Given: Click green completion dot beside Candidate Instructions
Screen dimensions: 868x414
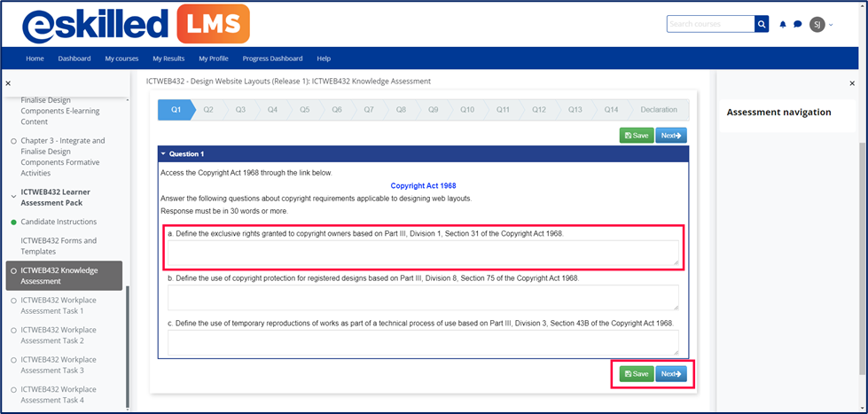Looking at the screenshot, I should point(13,222).
